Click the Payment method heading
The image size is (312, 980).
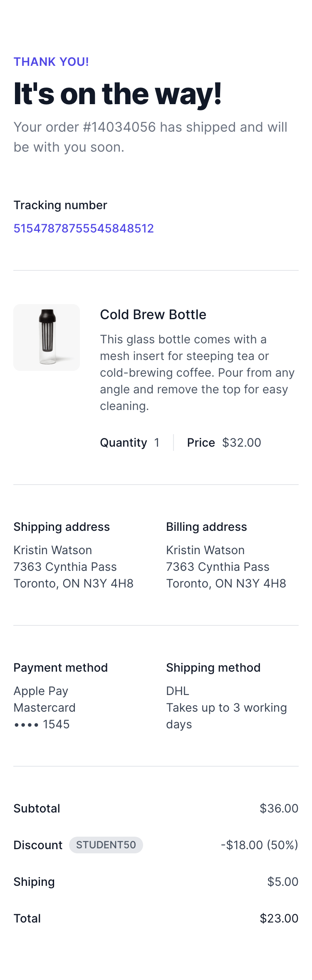pos(61,667)
